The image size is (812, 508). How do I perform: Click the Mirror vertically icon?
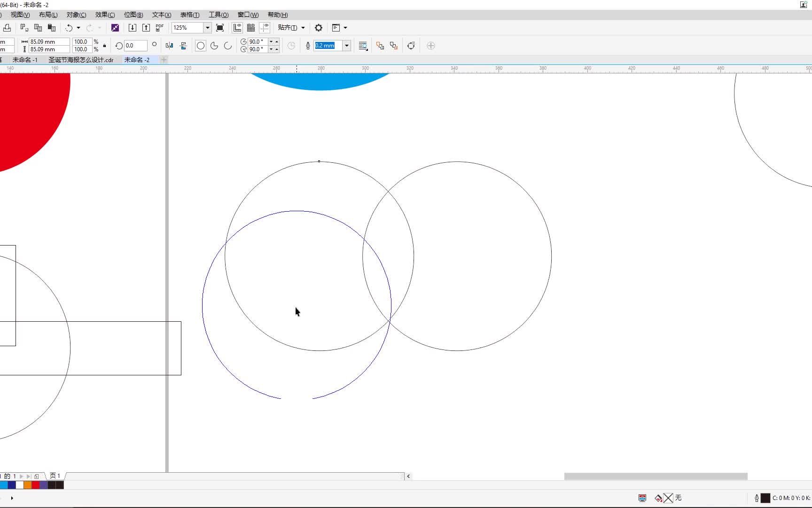click(x=183, y=46)
